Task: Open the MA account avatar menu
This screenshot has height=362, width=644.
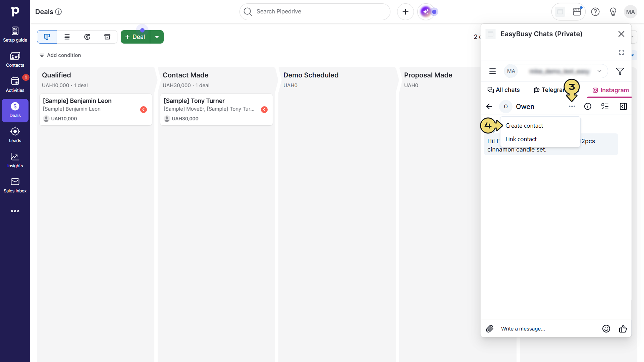Action: 631,12
